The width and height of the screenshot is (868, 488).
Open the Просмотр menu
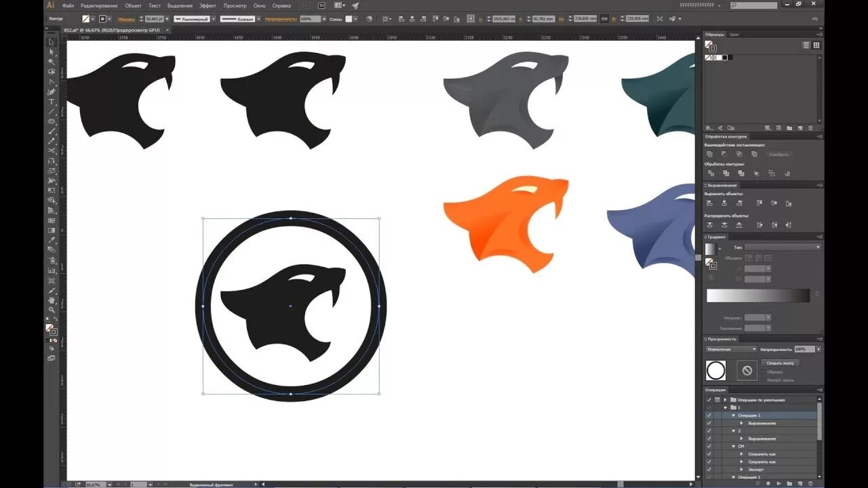235,5
